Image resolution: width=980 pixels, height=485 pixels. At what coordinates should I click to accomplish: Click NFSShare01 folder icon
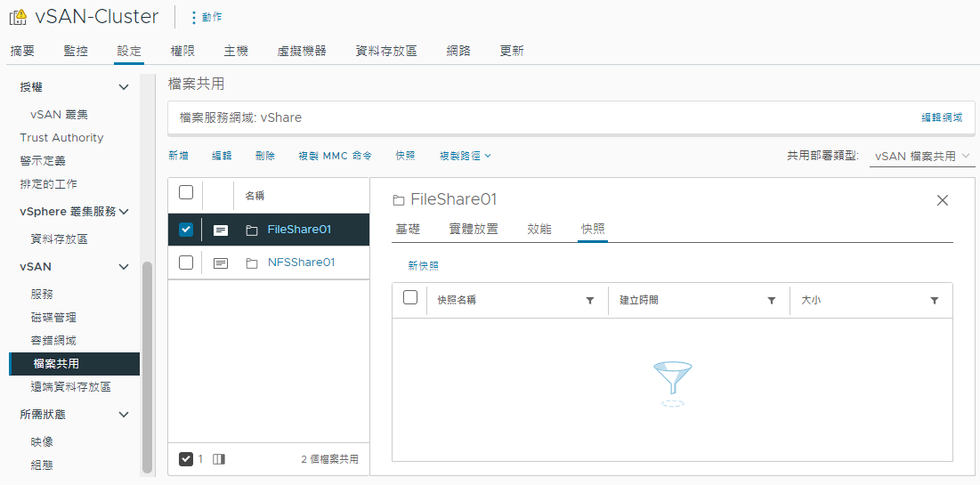(x=252, y=263)
